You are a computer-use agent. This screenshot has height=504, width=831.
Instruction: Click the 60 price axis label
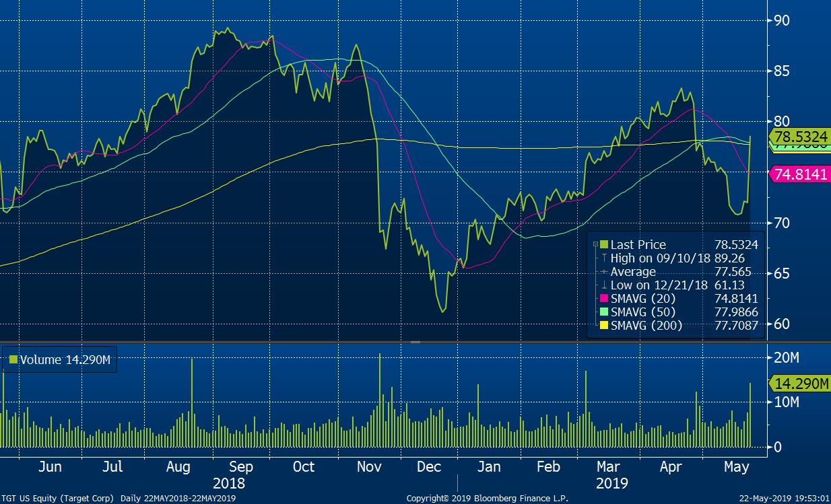coord(782,324)
